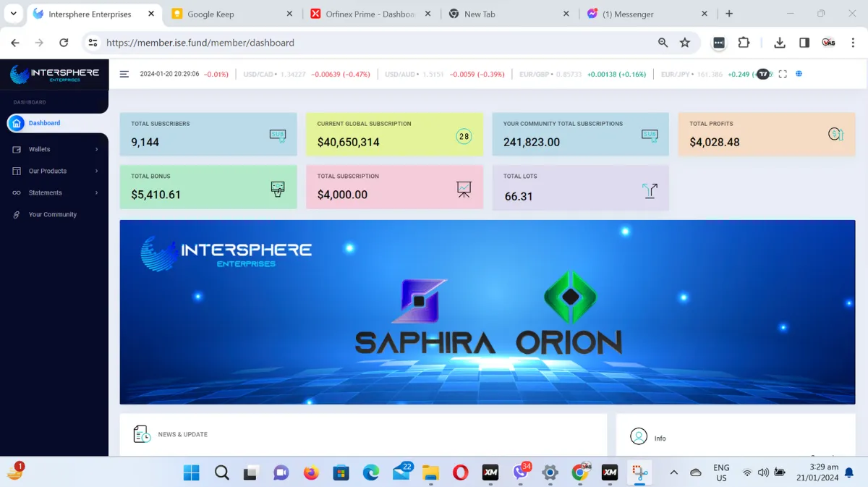Toggle the sidebar hamburger menu
The image size is (868, 487).
tap(124, 74)
